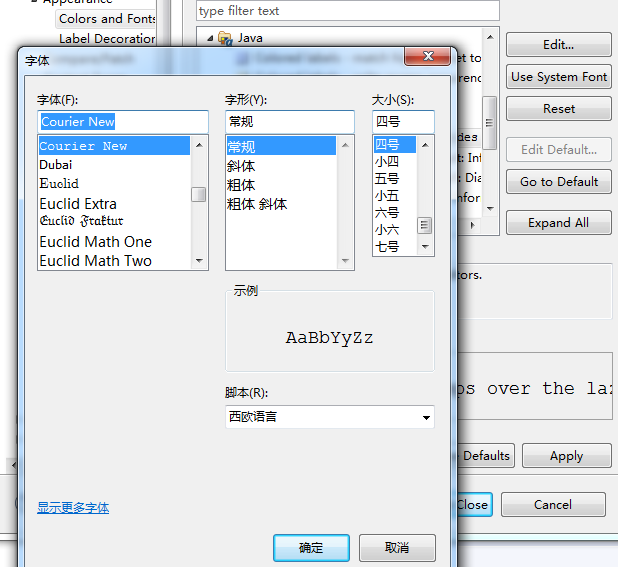This screenshot has width=618, height=567.
Task: Collapse the Java tree node
Action: 210,38
